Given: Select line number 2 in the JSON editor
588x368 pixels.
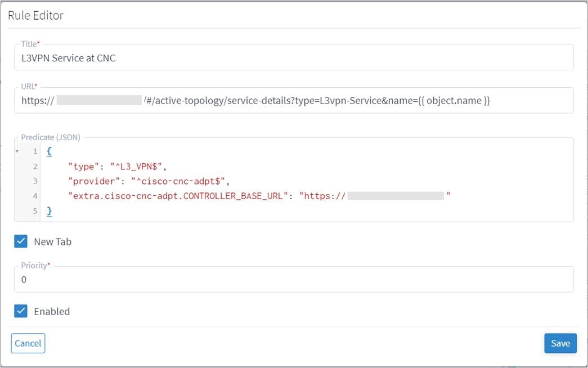Looking at the screenshot, I should (x=34, y=166).
